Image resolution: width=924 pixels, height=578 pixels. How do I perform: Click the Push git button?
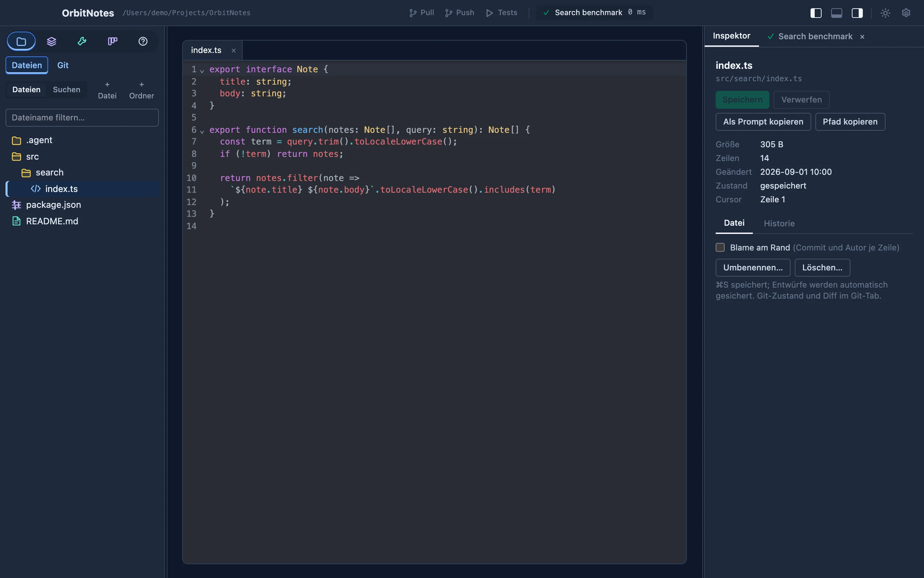(460, 13)
